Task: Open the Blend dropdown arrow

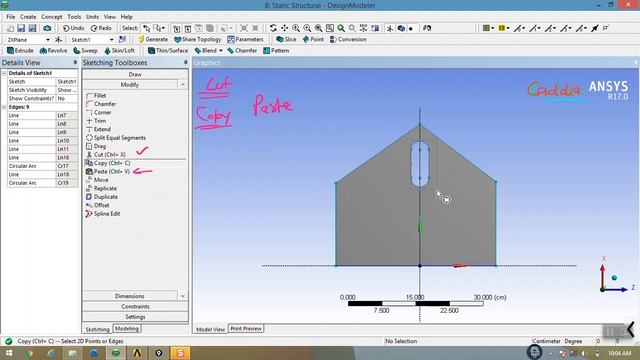Action: [221, 51]
